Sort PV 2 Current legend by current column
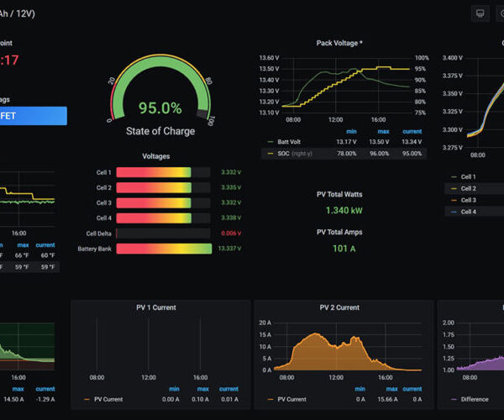504x420 pixels. point(412,389)
